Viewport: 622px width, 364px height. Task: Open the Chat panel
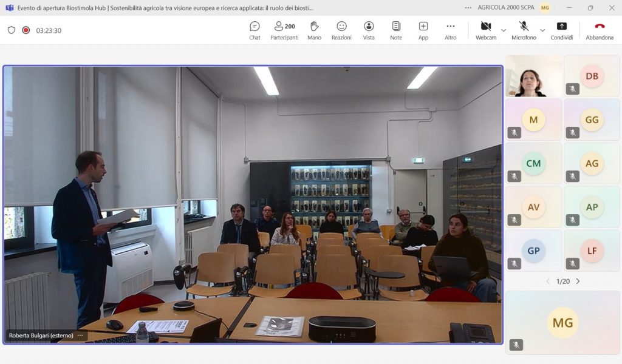(x=255, y=30)
